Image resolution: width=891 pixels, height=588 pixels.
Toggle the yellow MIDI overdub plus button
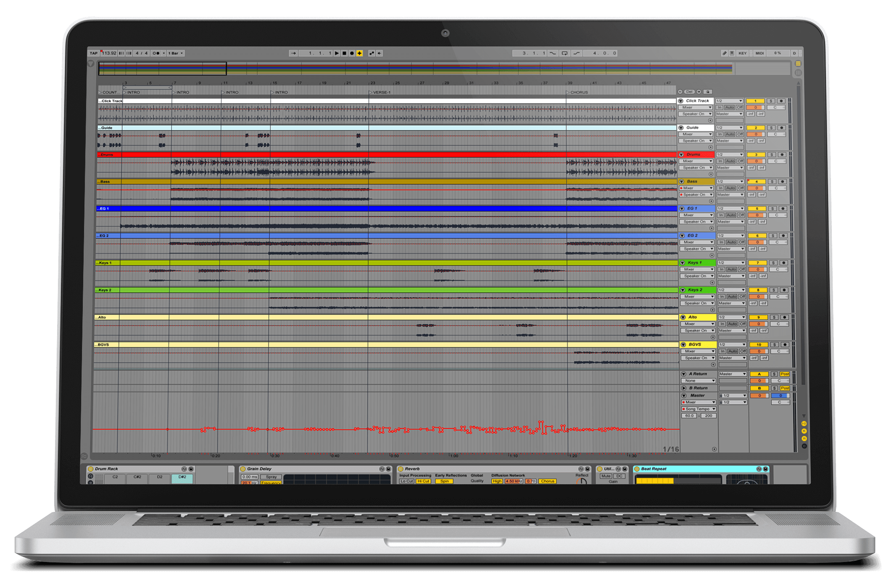tap(359, 53)
